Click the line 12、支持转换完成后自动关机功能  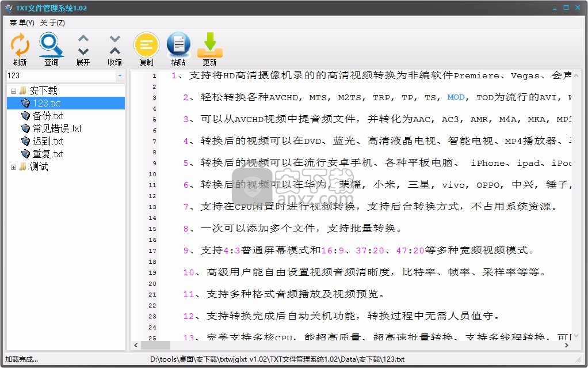342,316
